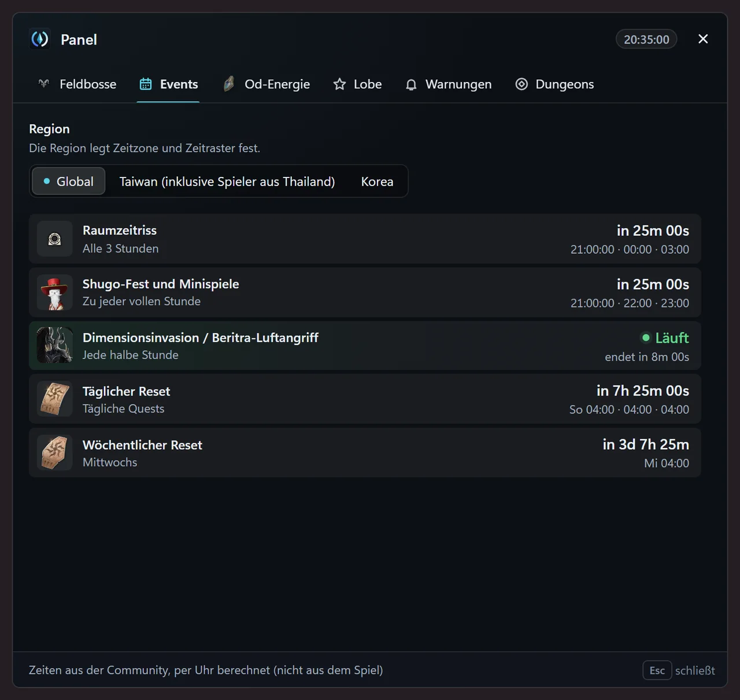
Task: Click the Dimensionsinvasion event thumbnail
Action: coord(55,346)
